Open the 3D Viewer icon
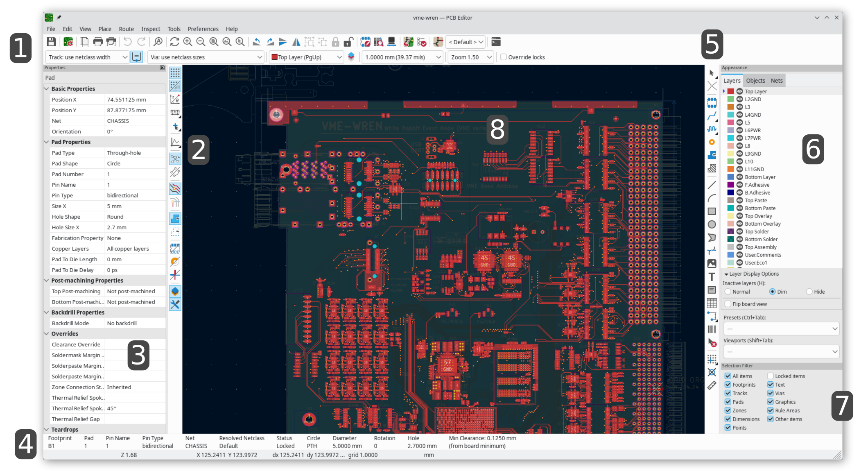868x471 pixels. click(391, 42)
